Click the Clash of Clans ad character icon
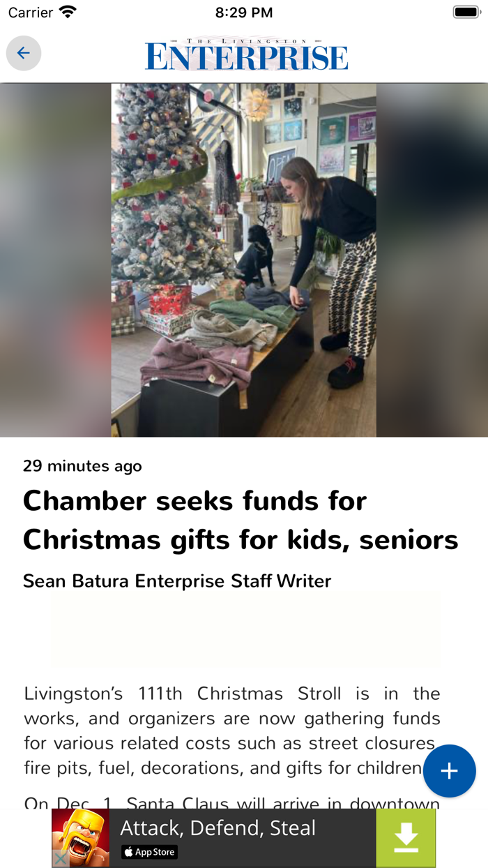Viewport: 488px width, 868px height. tap(81, 838)
